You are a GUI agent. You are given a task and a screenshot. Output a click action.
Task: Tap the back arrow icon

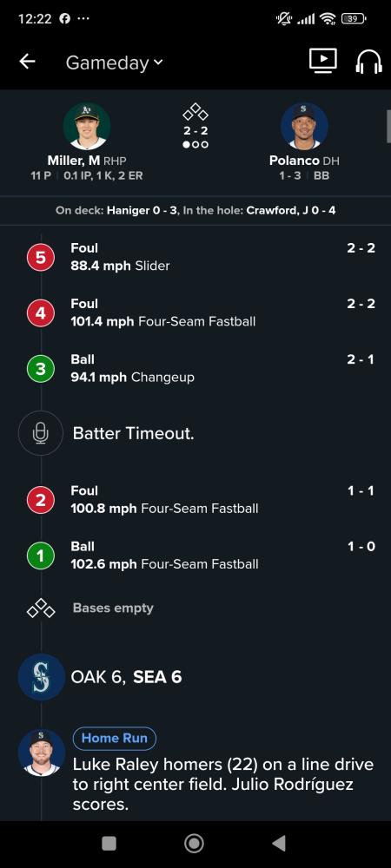click(x=27, y=62)
